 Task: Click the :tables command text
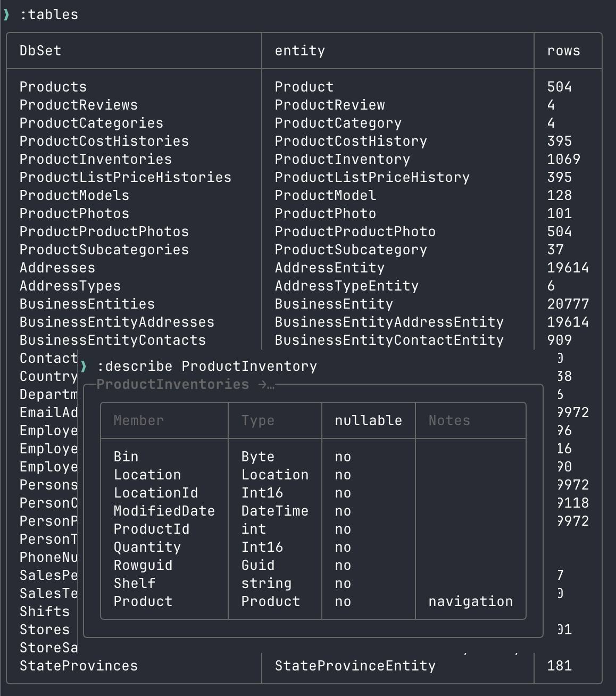point(49,14)
